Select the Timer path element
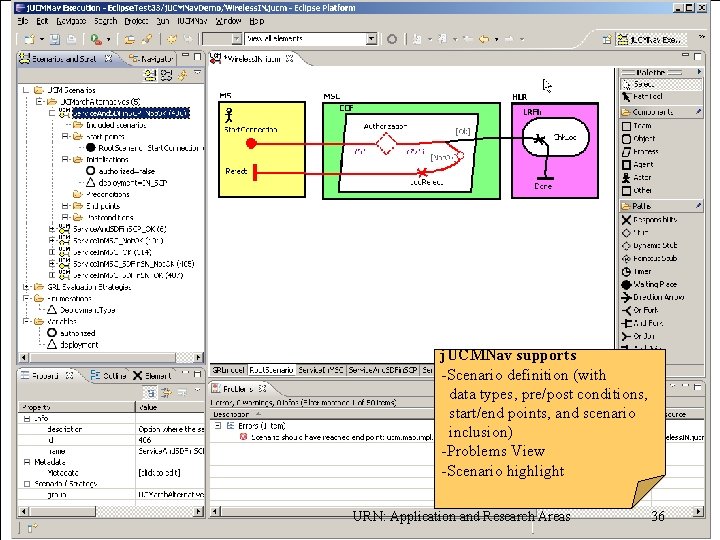This screenshot has width=720, height=540. tap(637, 271)
